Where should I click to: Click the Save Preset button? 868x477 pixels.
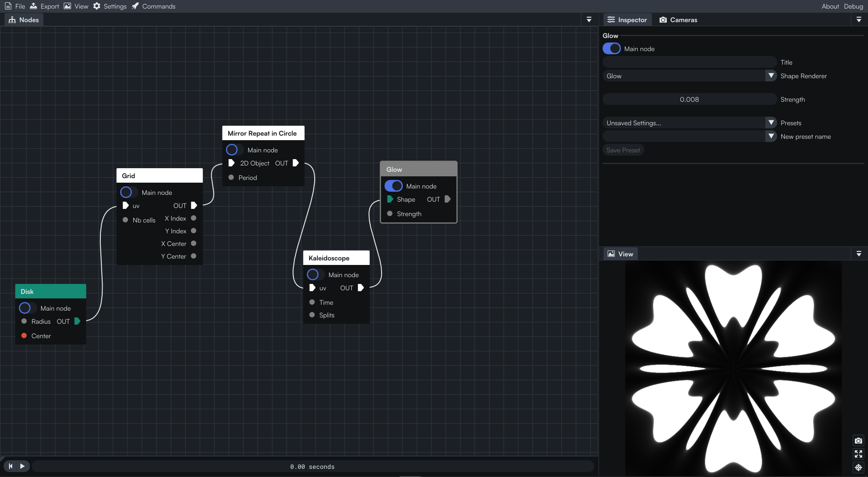(623, 150)
